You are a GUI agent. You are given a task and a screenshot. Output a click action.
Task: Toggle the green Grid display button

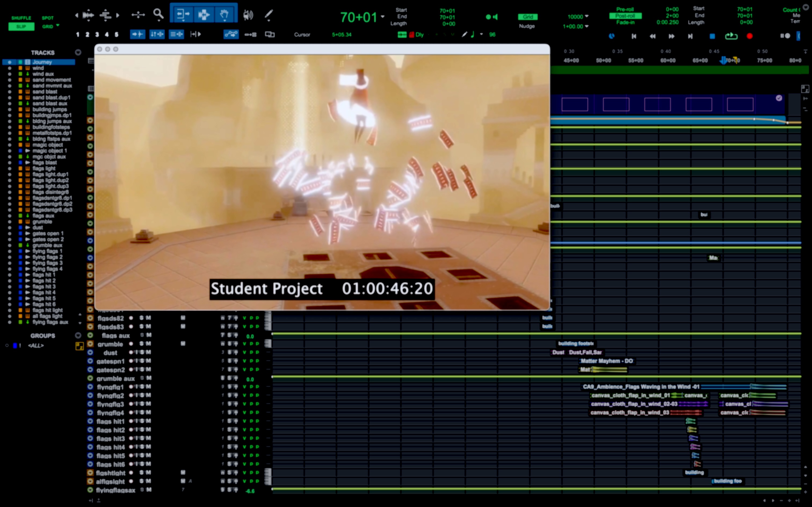(528, 17)
